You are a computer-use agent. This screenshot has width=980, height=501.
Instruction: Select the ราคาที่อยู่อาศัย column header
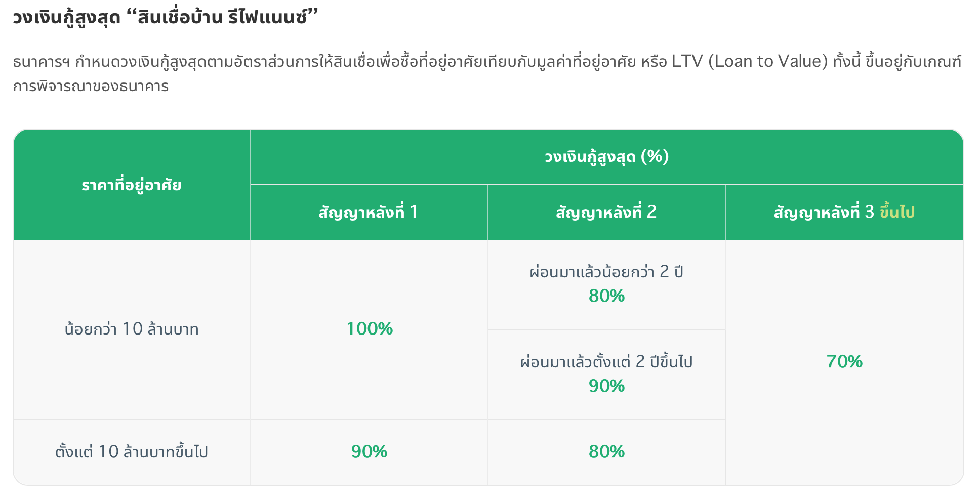pos(132,185)
